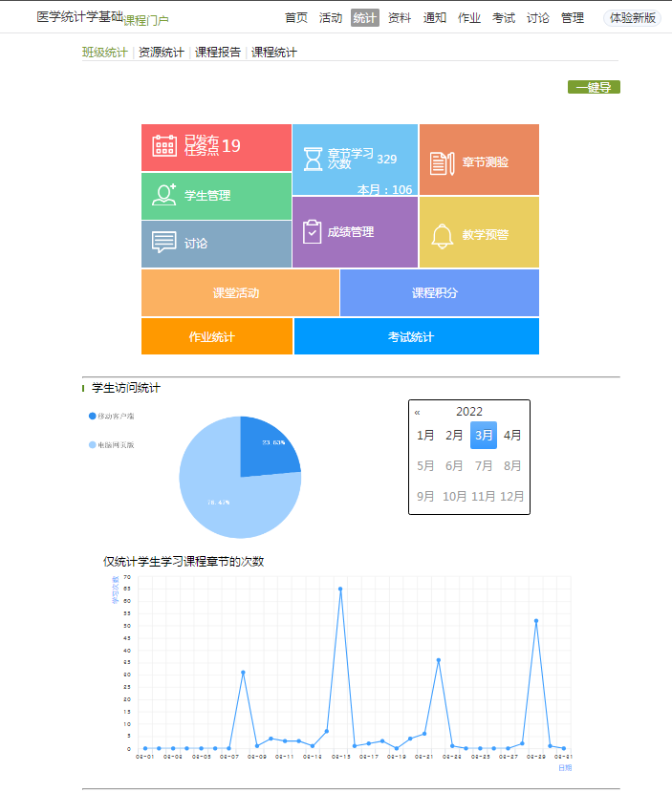Viewport: 672px width, 793px height.
Task: Select 11月 in the month picker
Action: click(x=484, y=496)
